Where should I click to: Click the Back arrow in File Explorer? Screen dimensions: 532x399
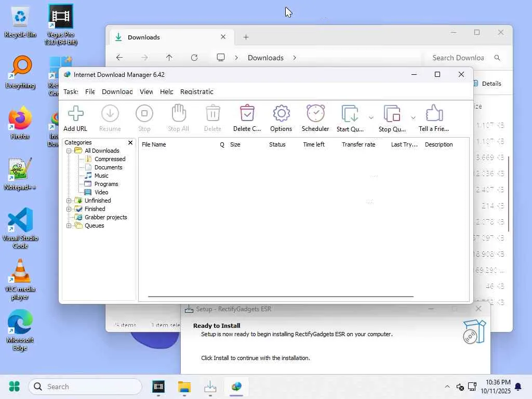pos(119,58)
